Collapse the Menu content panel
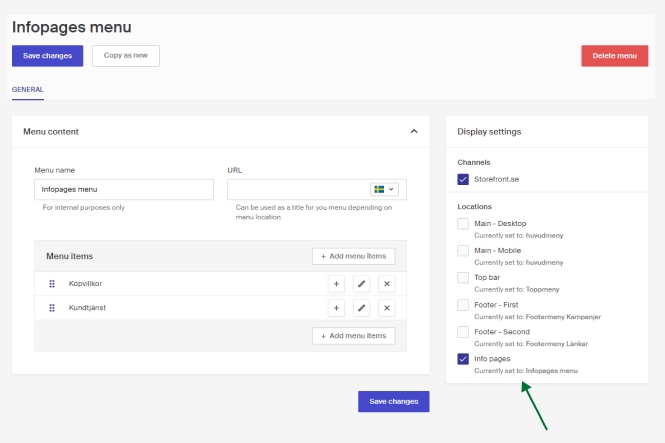This screenshot has height=443, width=665. (414, 131)
